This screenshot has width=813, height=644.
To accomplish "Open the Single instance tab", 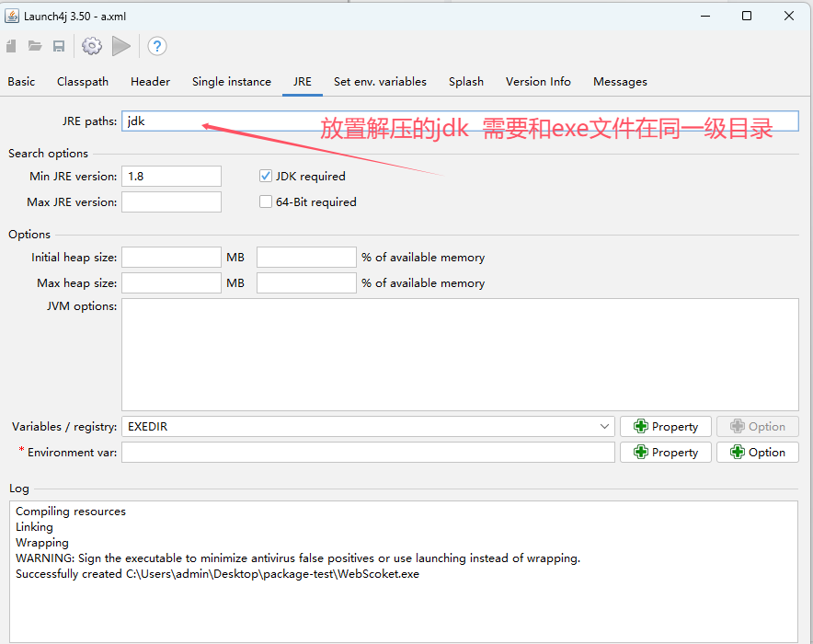I will pos(231,81).
